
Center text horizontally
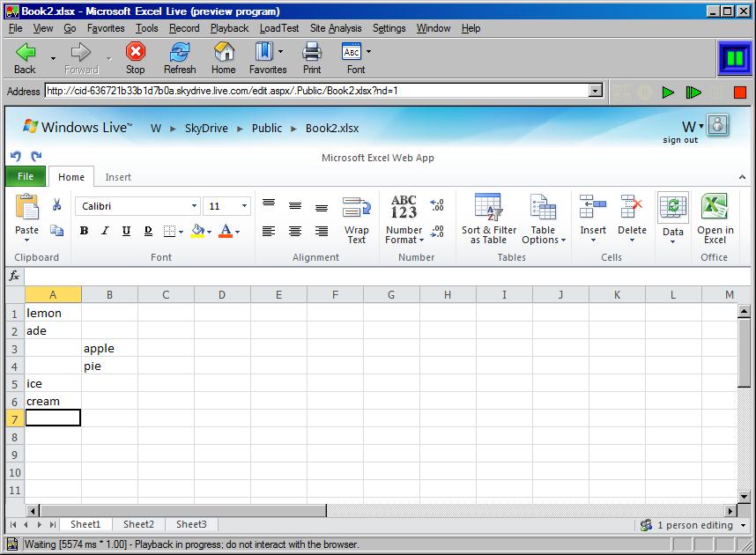click(295, 232)
